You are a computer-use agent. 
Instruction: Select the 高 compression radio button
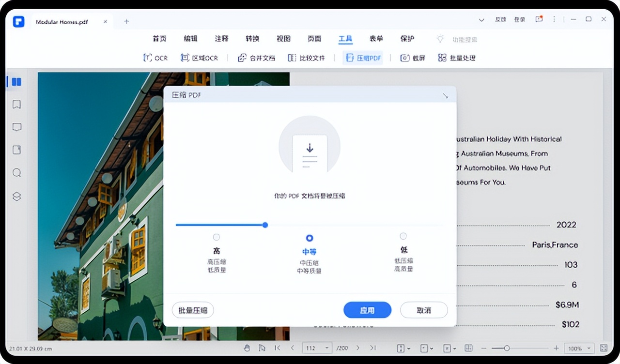click(217, 237)
